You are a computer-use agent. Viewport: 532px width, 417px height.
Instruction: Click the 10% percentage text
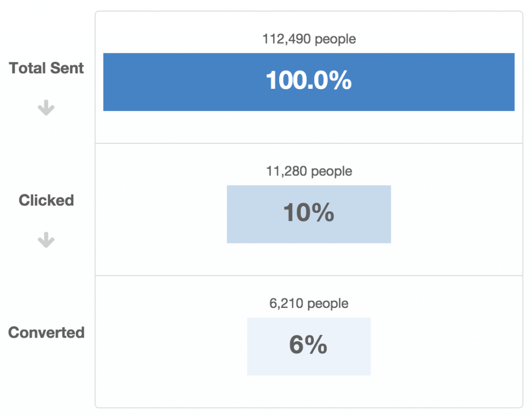pyautogui.click(x=309, y=213)
